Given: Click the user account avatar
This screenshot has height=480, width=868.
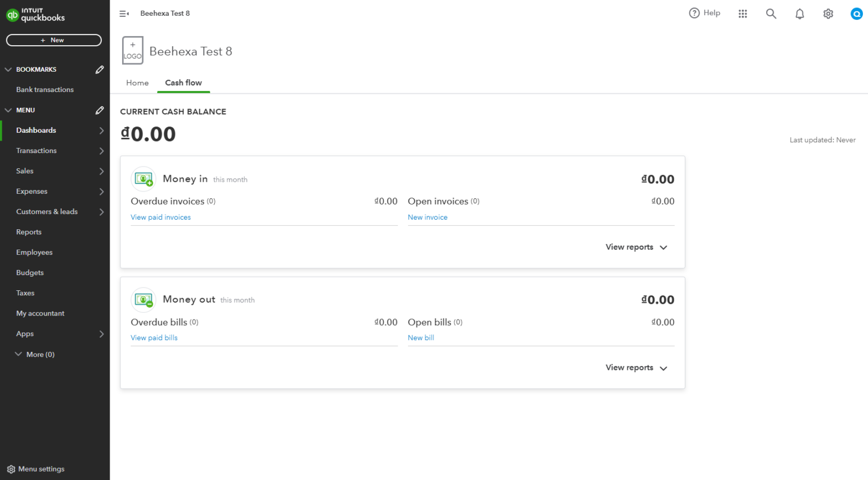Looking at the screenshot, I should click(856, 14).
